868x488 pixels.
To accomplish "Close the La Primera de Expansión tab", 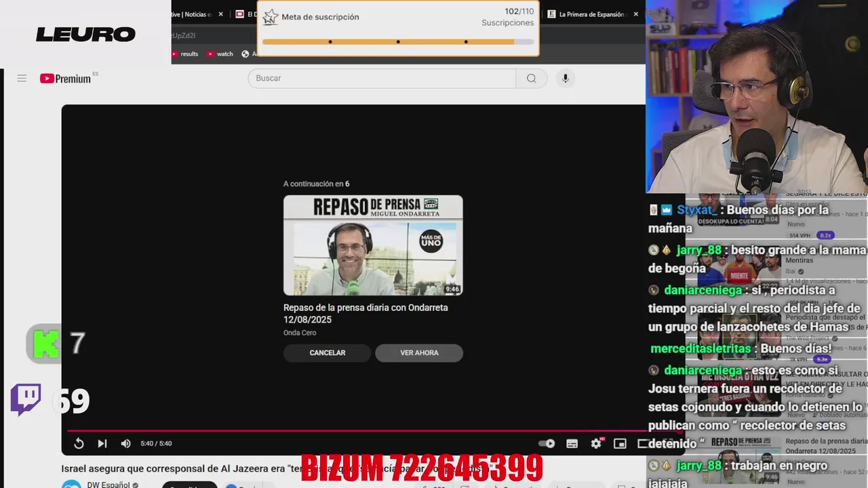I will pyautogui.click(x=635, y=14).
